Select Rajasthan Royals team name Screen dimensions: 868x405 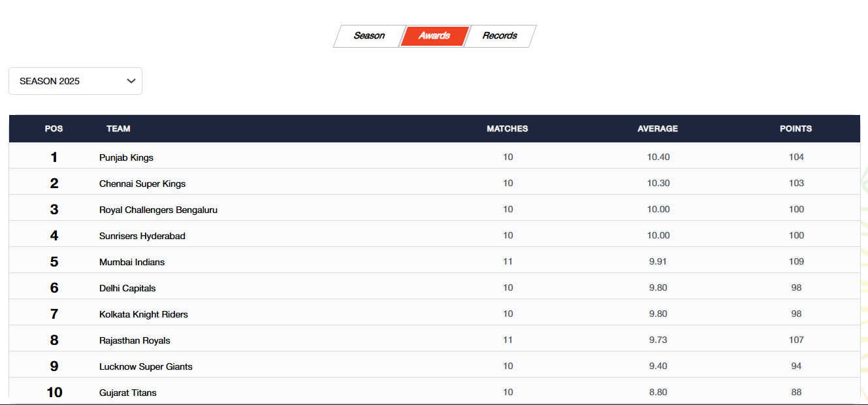[x=135, y=340]
